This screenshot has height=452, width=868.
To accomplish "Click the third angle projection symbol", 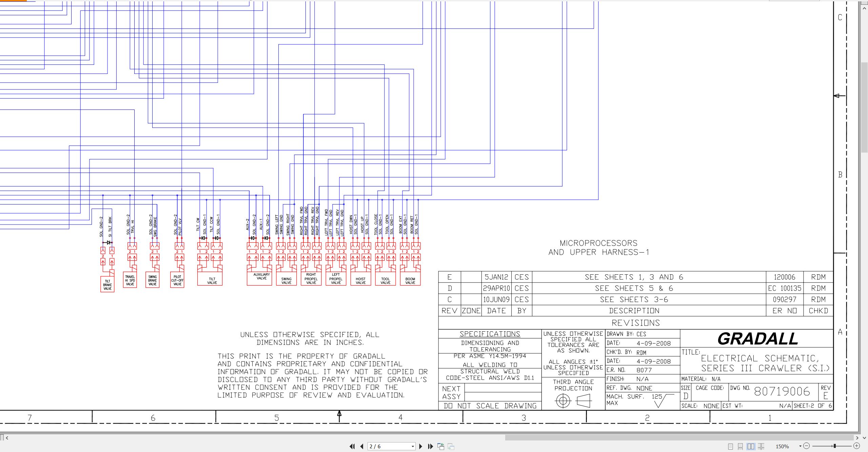I will click(573, 401).
